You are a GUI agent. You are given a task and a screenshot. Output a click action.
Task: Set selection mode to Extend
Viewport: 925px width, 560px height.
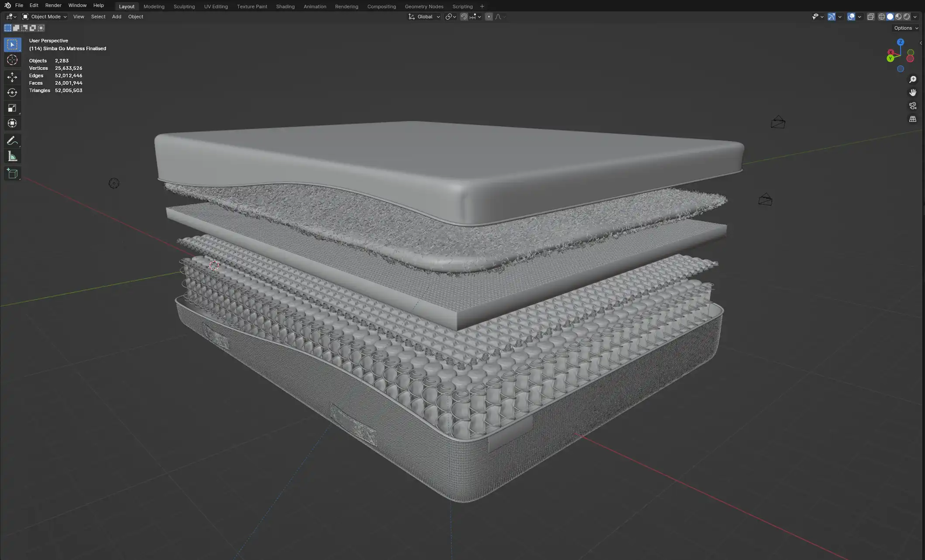[16, 28]
